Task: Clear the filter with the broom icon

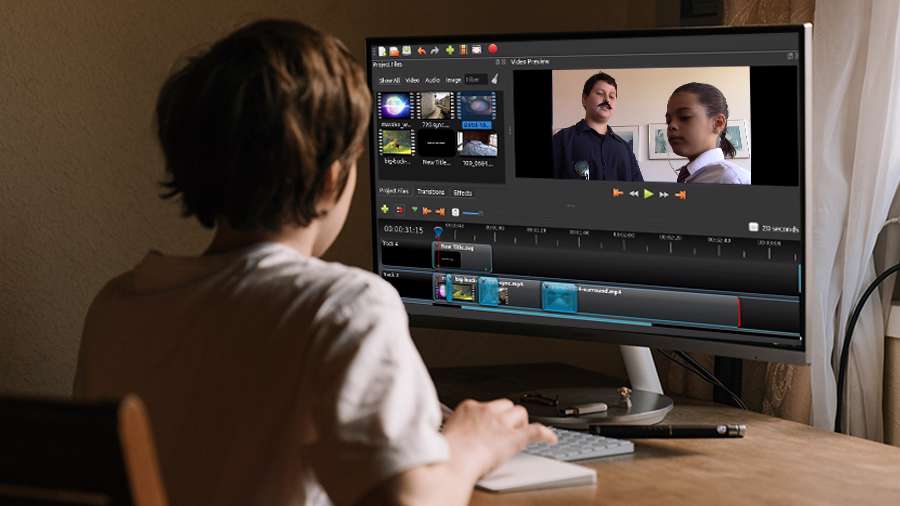Action: 495,79
